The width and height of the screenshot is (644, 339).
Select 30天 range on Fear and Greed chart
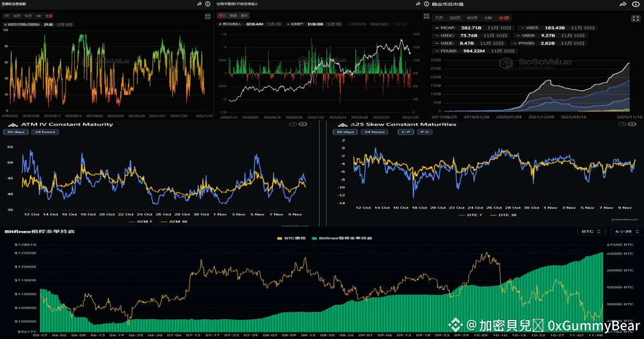pyautogui.click(x=17, y=16)
